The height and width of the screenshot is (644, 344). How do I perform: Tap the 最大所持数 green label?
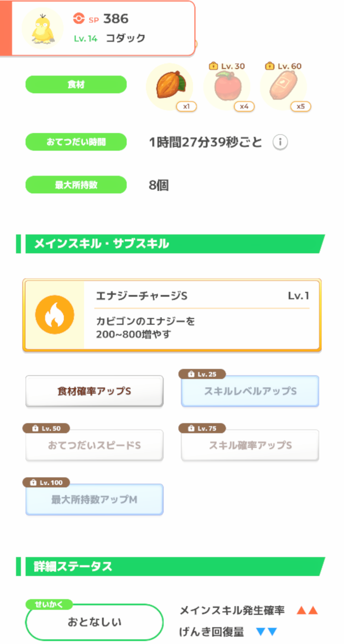[x=76, y=185]
